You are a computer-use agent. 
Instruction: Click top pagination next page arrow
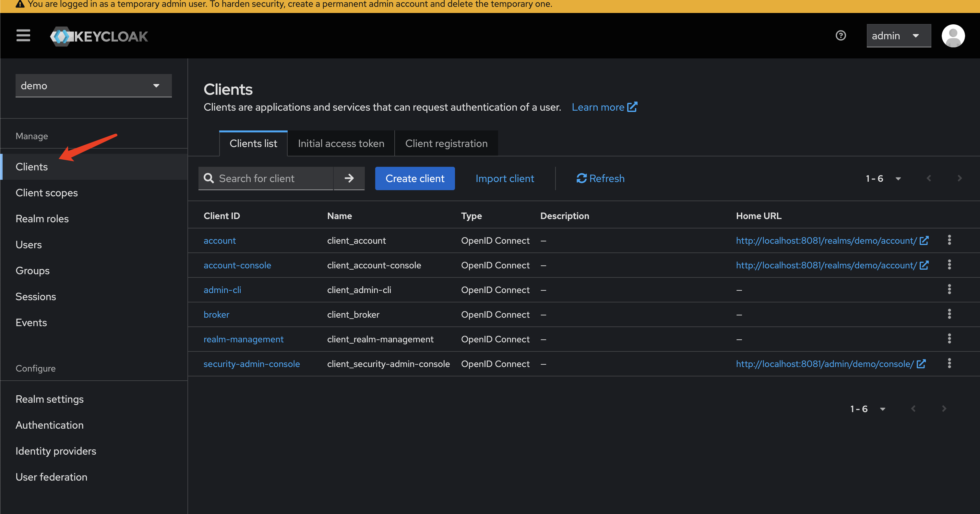(x=960, y=178)
